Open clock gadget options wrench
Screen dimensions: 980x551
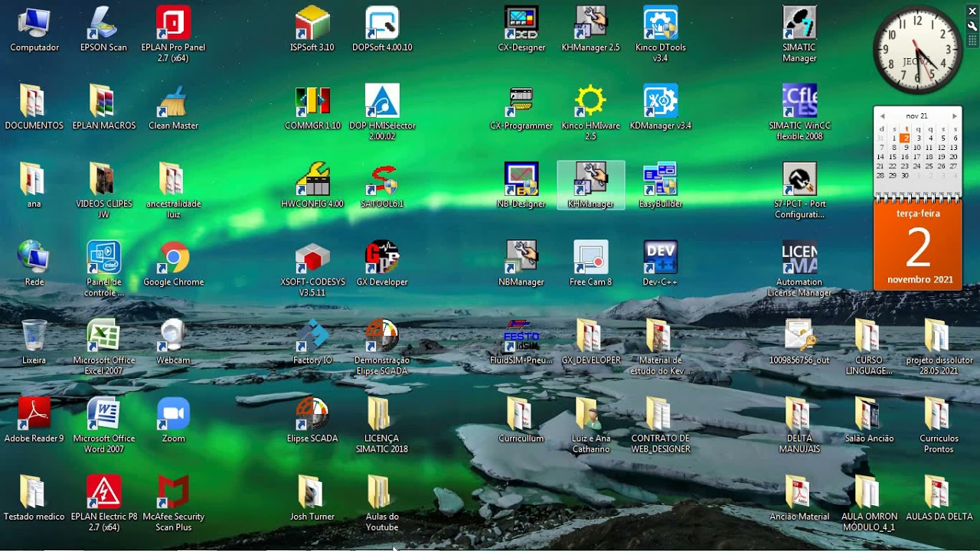tap(972, 26)
